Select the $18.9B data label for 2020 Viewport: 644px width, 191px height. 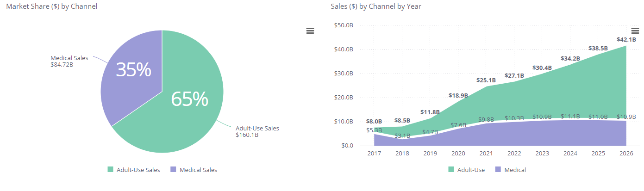458,95
